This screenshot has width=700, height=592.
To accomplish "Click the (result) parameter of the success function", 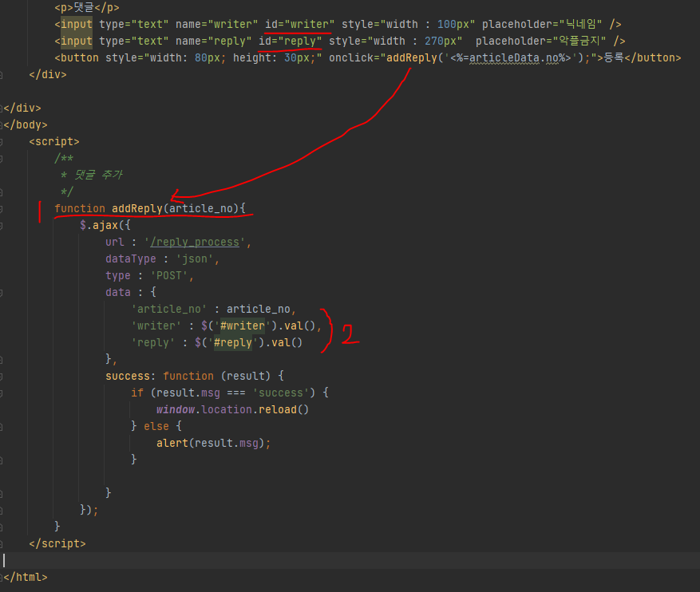I will [x=246, y=376].
